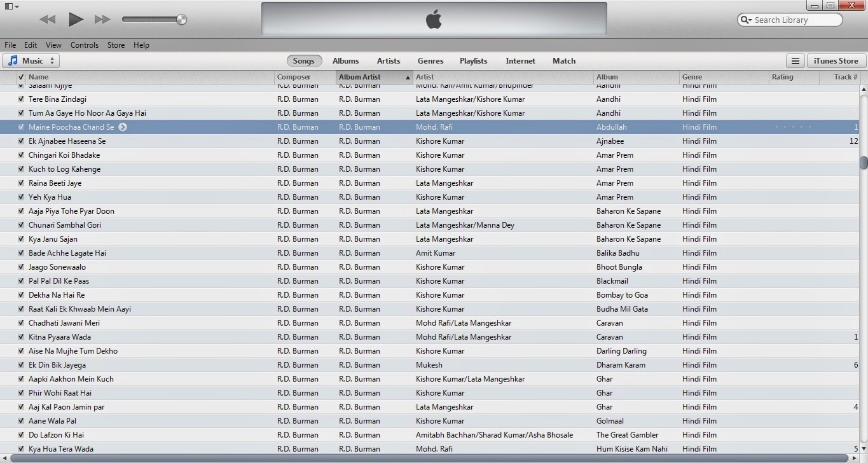
Task: Toggle the check-all box in the header
Action: tap(21, 77)
